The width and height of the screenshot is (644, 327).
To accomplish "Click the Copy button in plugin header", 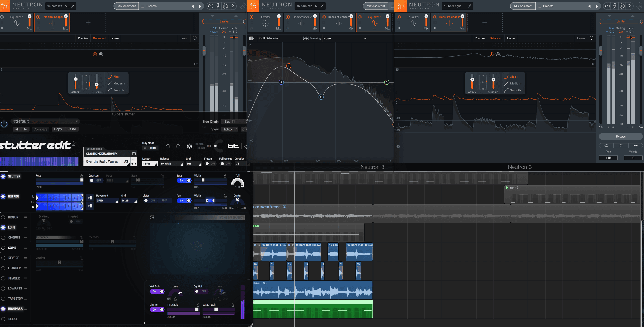I will pos(58,129).
